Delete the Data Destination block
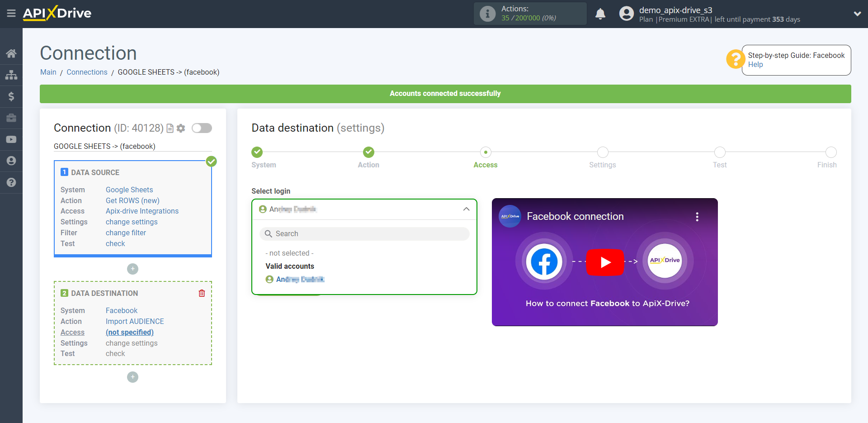This screenshot has width=868, height=423. click(x=202, y=293)
